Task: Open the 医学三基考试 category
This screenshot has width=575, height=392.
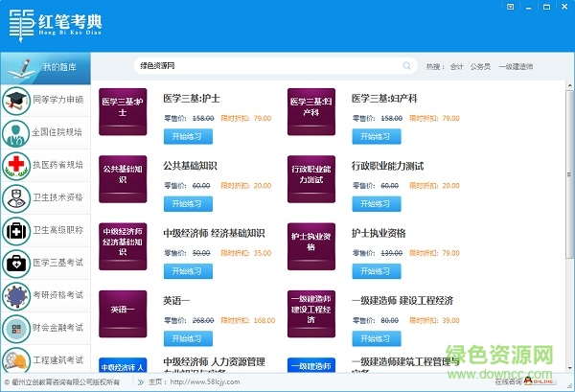Action: (x=15, y=263)
